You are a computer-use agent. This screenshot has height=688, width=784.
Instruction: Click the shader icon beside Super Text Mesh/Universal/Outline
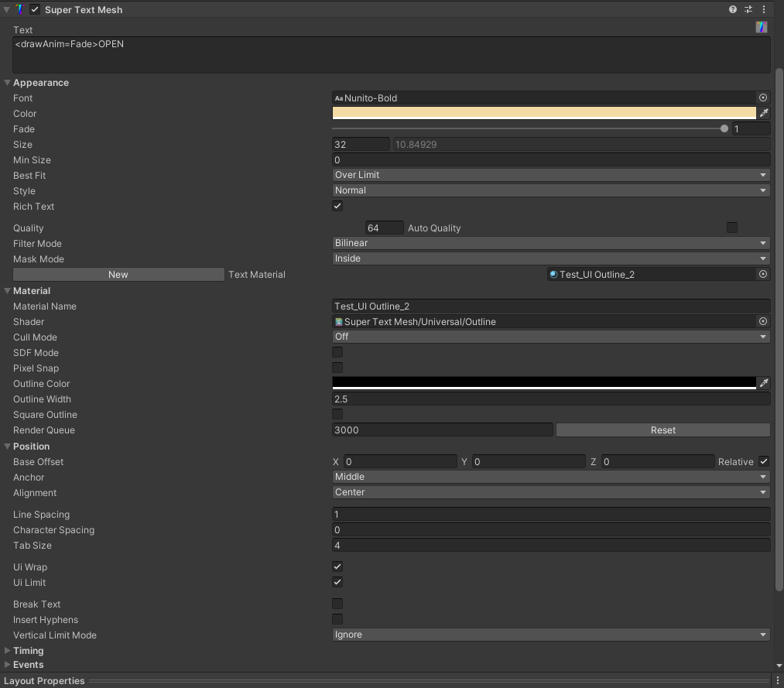tap(338, 322)
